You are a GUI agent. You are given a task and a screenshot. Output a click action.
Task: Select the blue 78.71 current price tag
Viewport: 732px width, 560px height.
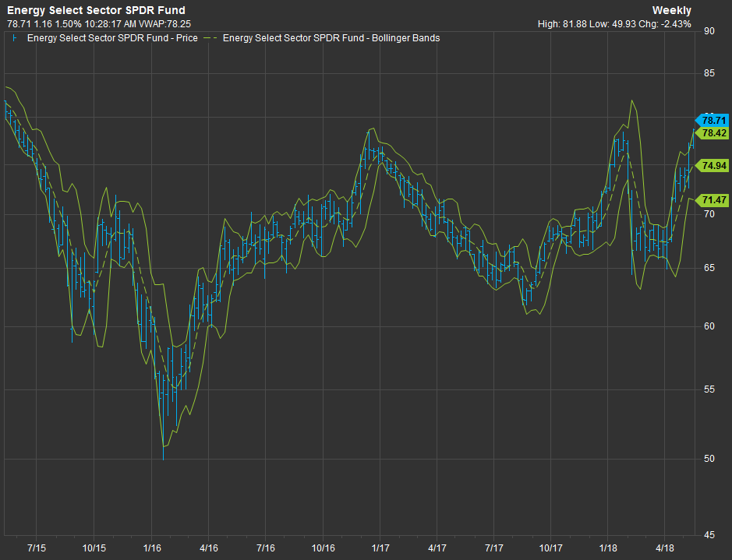(x=713, y=120)
